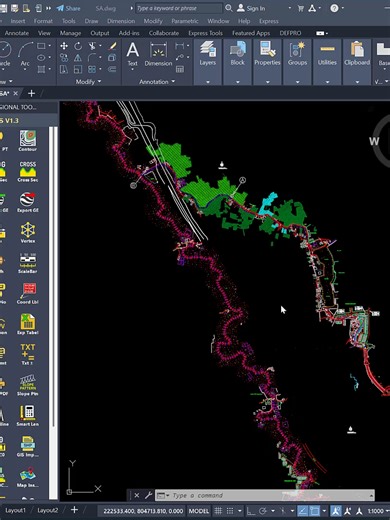Select the Arc drawing tool

25,54
